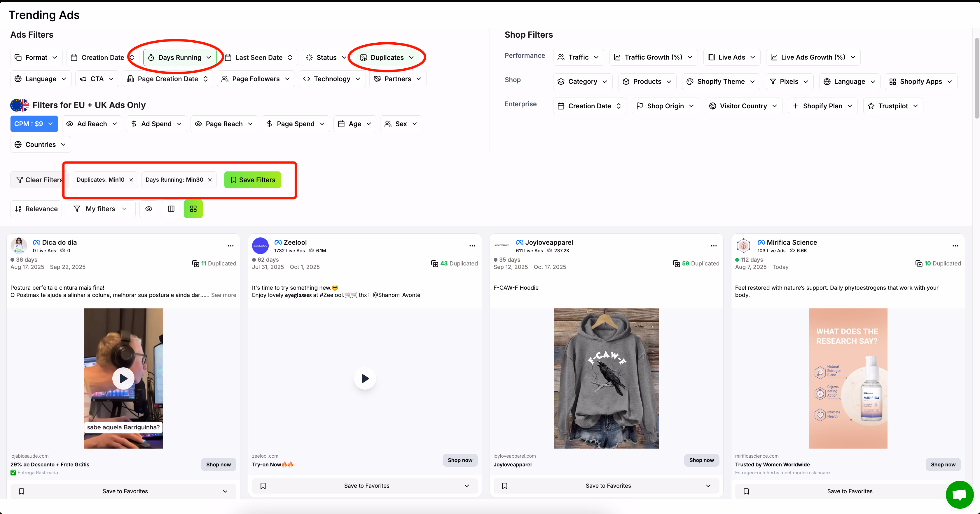The width and height of the screenshot is (980, 514).
Task: Click Shop now on the Joyloveapparel ad
Action: tap(702, 460)
